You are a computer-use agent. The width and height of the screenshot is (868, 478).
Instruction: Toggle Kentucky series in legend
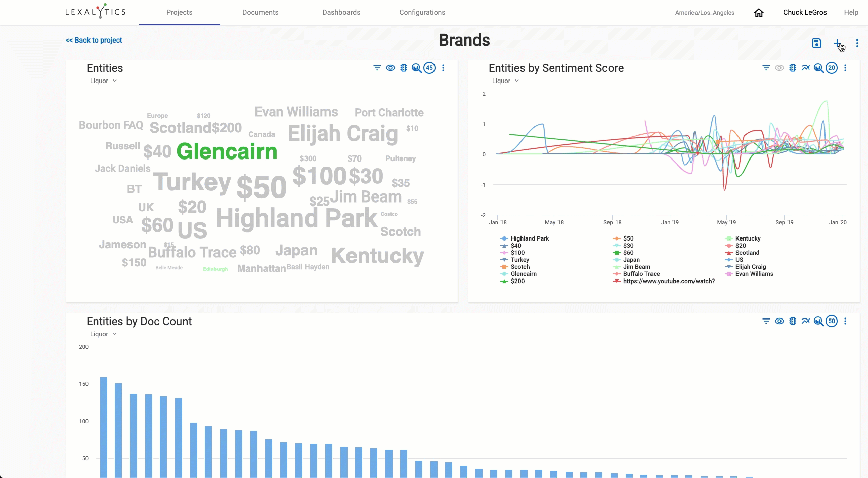(743, 238)
